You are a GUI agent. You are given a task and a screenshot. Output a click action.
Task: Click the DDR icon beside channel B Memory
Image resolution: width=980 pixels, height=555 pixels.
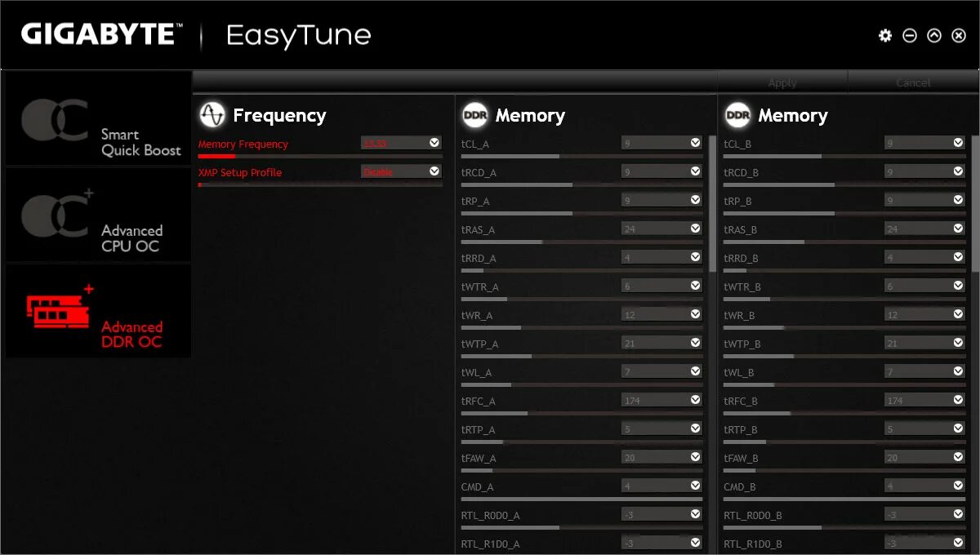737,115
